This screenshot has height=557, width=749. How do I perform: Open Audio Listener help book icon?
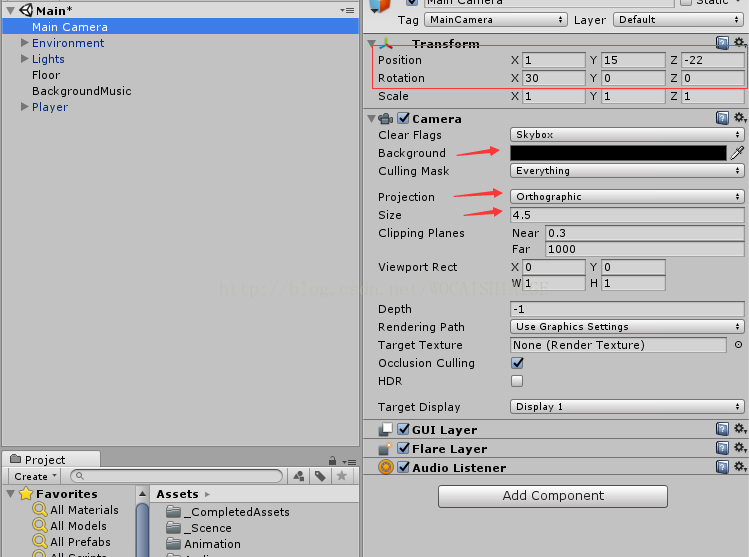[722, 467]
